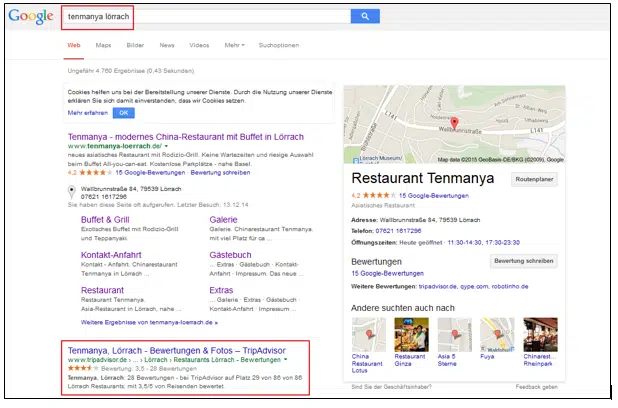618x408 pixels.
Task: Click Mehr erfahren in cookie notice
Action: pyautogui.click(x=87, y=113)
